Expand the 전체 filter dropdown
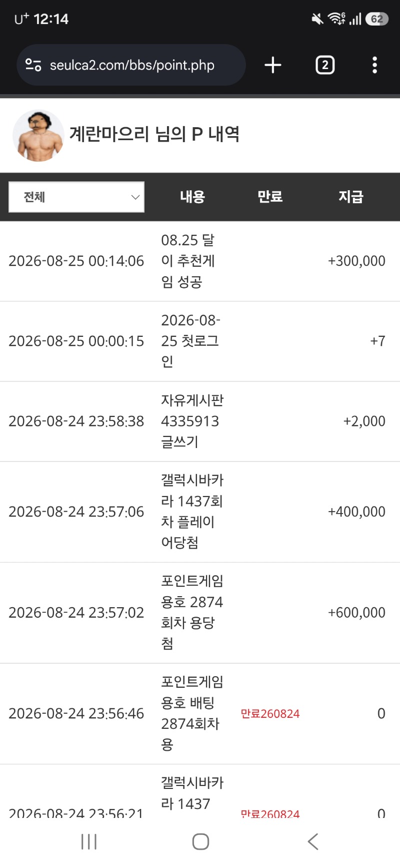 [76, 197]
